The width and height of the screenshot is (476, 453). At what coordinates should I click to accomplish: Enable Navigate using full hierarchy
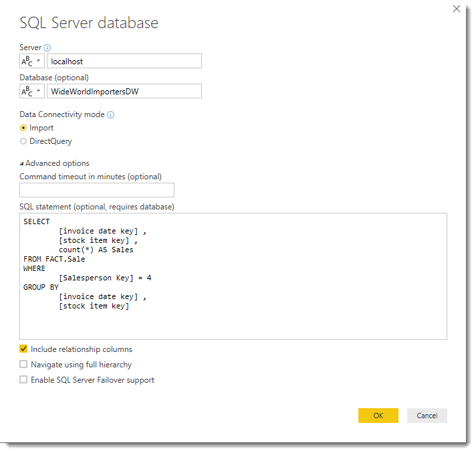click(23, 365)
